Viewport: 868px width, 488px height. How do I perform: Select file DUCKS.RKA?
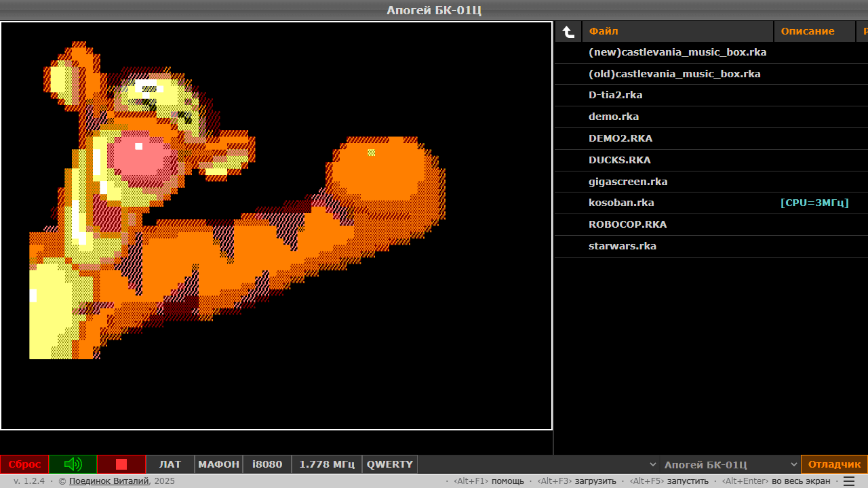tap(620, 160)
